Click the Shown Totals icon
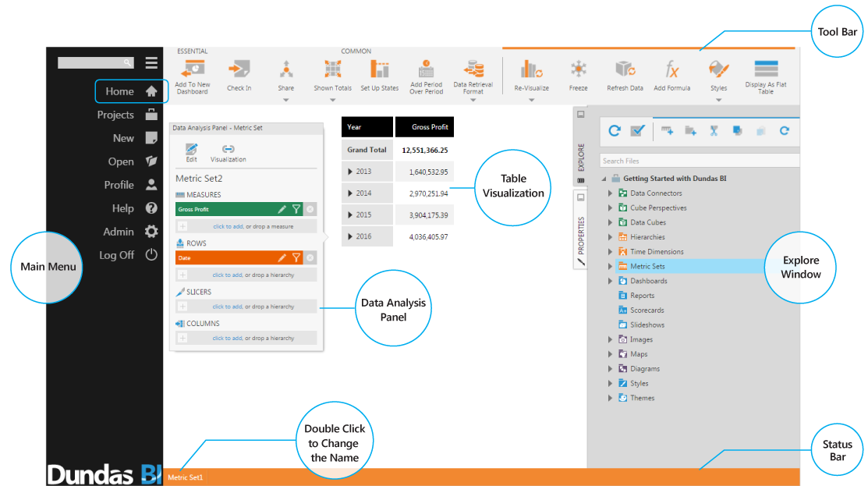Image resolution: width=868 pixels, height=486 pixels. pos(333,69)
